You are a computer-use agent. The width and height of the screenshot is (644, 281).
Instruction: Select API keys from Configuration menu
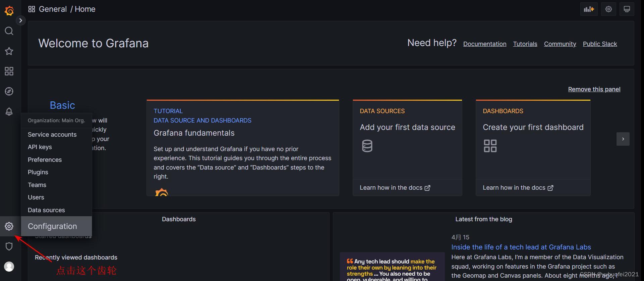pyautogui.click(x=40, y=147)
